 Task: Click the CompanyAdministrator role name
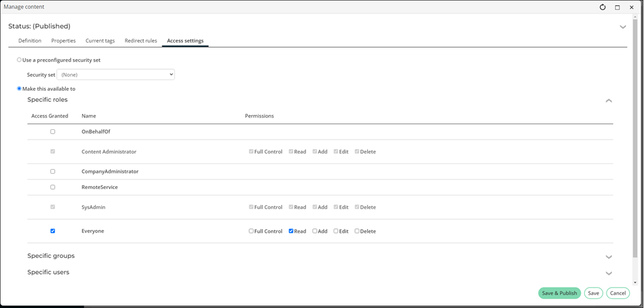coord(110,172)
